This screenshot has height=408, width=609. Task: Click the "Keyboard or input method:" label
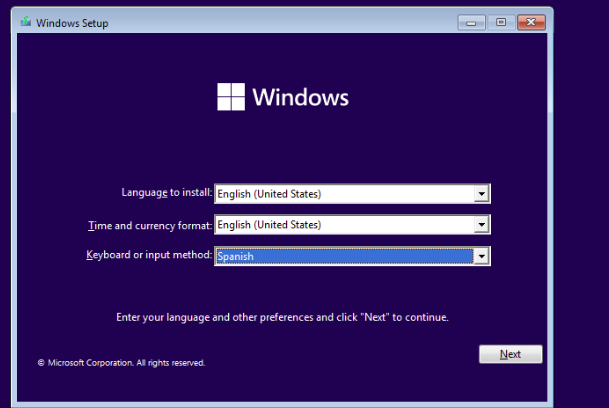pos(149,255)
